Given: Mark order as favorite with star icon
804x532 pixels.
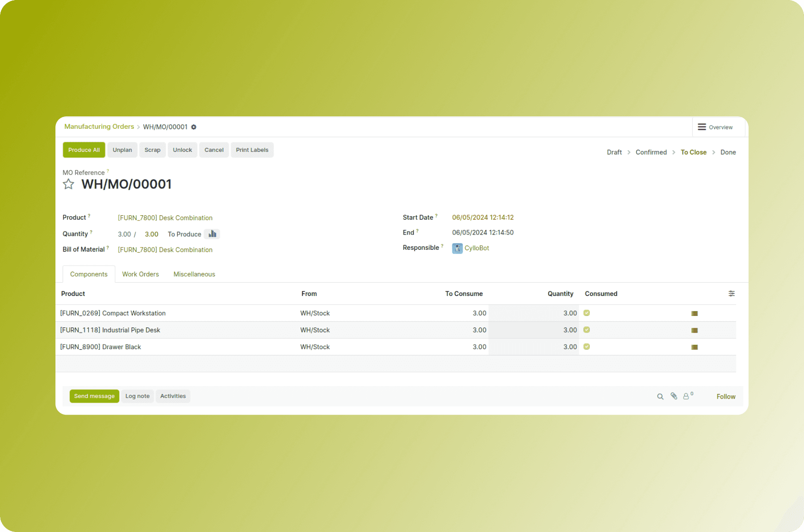Looking at the screenshot, I should point(68,184).
